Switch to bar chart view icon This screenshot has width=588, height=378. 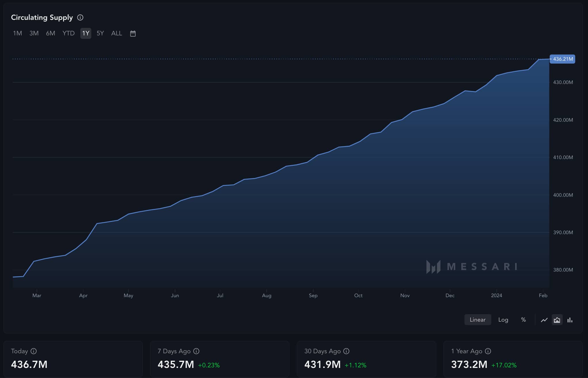click(x=570, y=320)
